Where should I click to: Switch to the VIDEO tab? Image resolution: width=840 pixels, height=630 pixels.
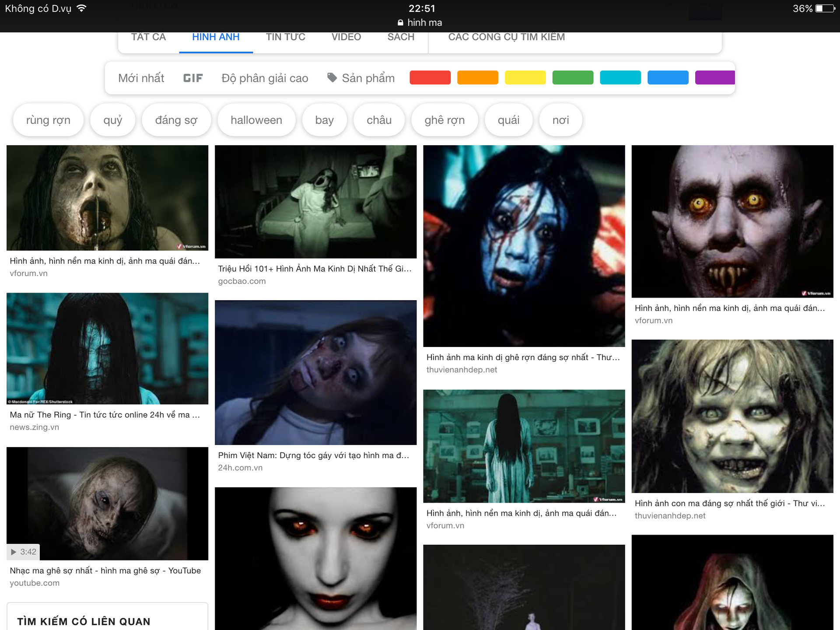click(346, 38)
